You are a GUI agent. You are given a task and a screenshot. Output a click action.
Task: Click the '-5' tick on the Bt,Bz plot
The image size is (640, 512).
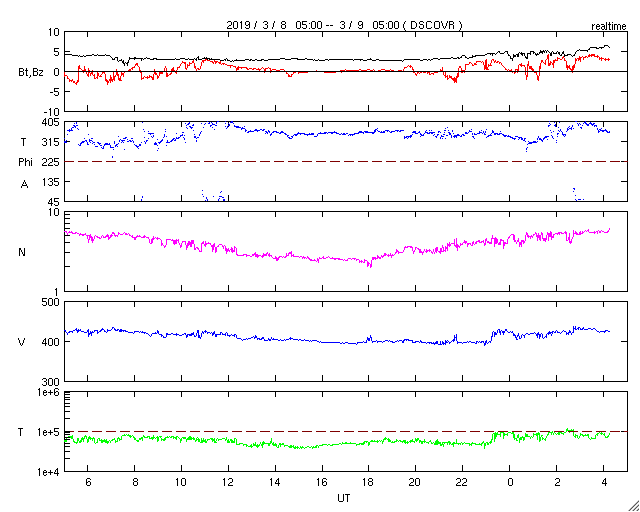(55, 92)
